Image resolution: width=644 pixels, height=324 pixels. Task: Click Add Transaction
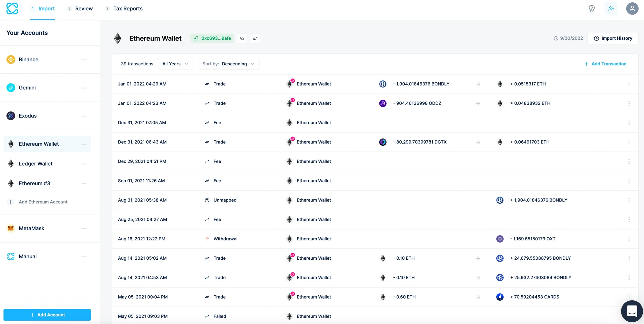[x=606, y=64]
